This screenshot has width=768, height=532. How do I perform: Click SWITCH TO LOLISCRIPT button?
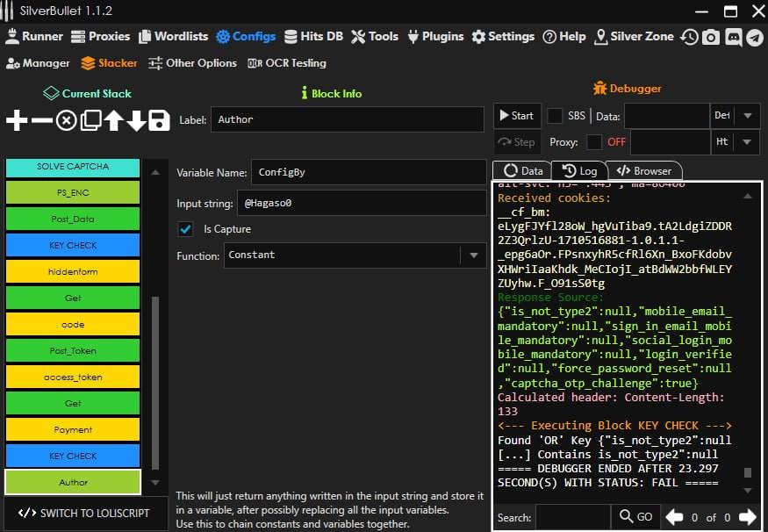(83, 513)
